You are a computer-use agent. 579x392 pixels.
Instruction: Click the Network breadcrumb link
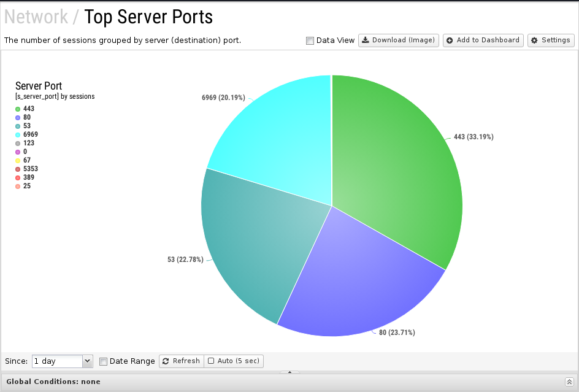(x=36, y=17)
